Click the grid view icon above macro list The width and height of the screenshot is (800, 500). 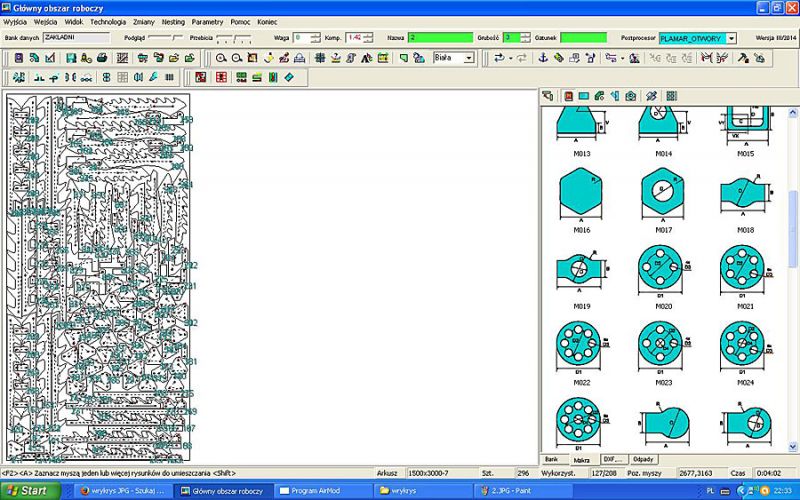pyautogui.click(x=672, y=96)
